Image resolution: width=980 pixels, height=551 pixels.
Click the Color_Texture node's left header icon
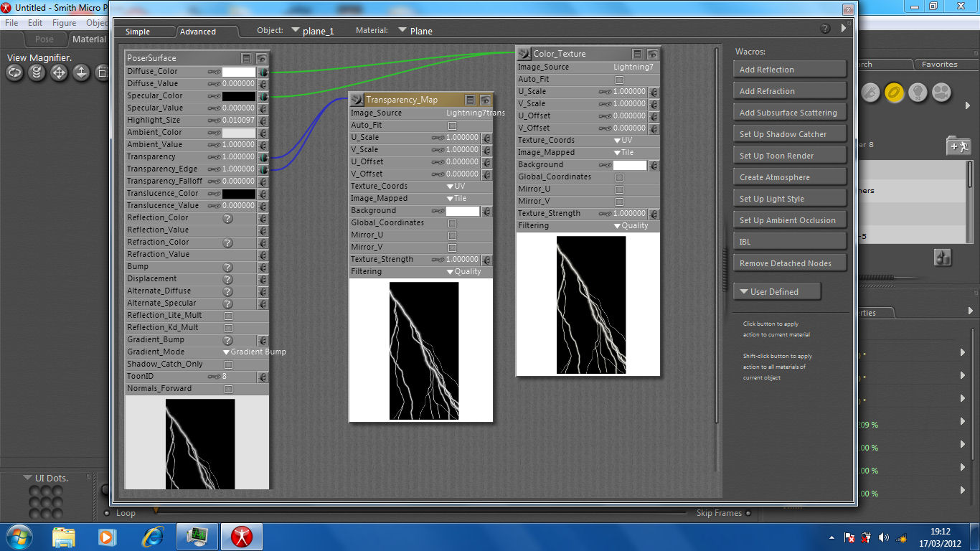pos(524,54)
